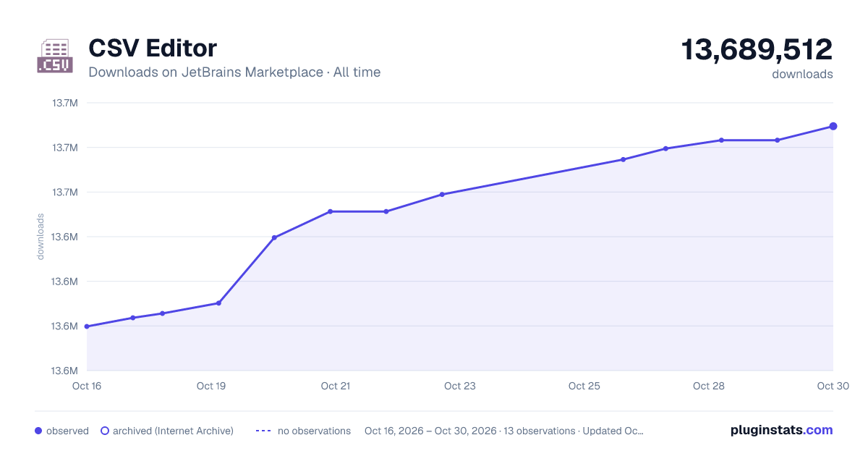The image size is (868, 456).
Task: Click the Oct 16 axis label
Action: click(87, 386)
